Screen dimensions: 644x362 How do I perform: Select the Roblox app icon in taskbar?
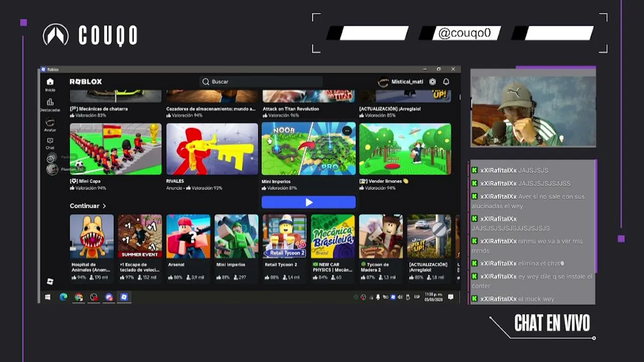pyautogui.click(x=124, y=297)
